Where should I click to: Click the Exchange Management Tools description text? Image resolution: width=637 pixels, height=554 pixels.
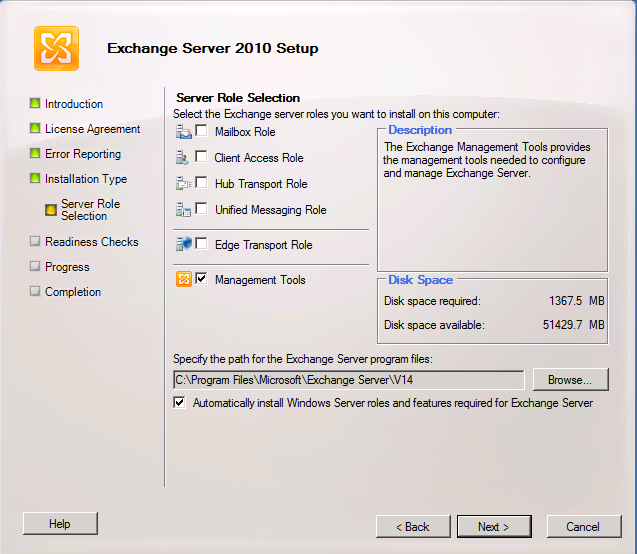(x=487, y=160)
